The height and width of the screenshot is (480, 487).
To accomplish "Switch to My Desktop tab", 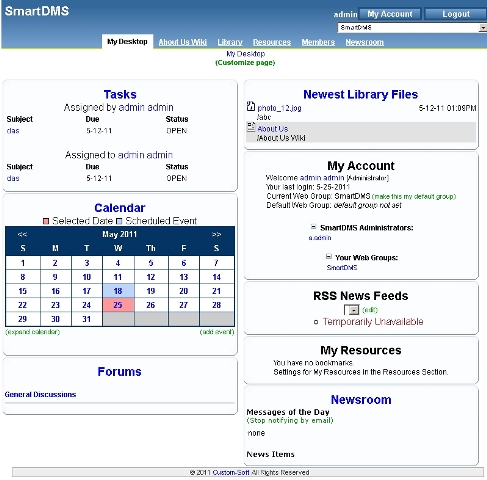I will point(127,42).
